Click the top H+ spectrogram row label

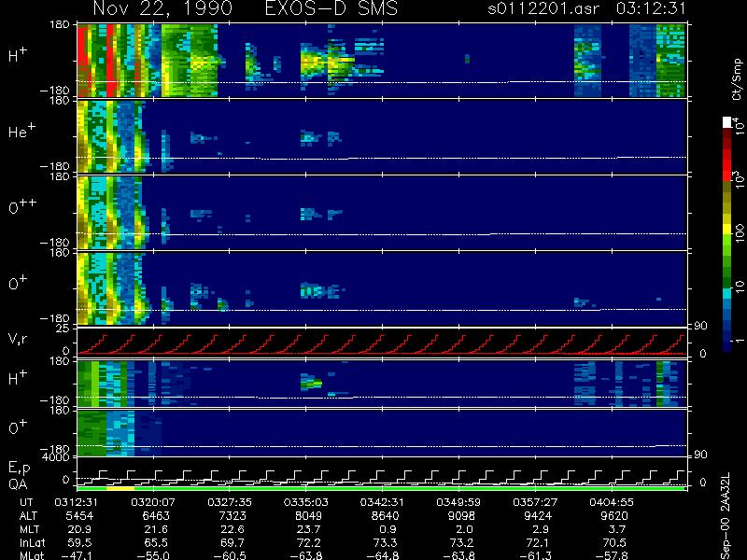(18, 55)
